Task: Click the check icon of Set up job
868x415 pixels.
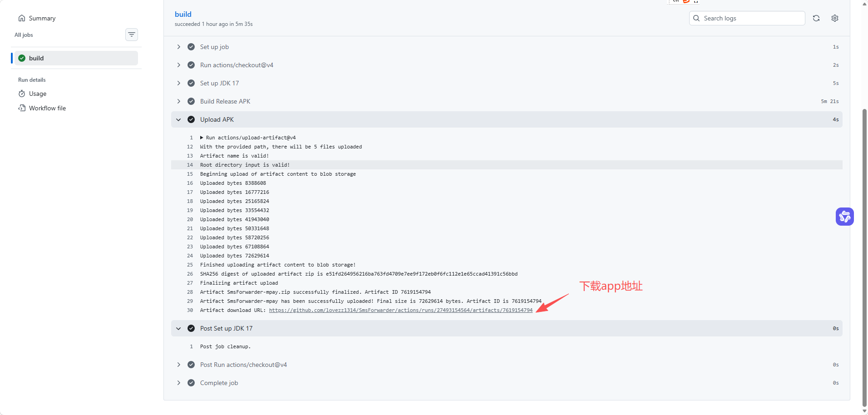Action: tap(191, 47)
